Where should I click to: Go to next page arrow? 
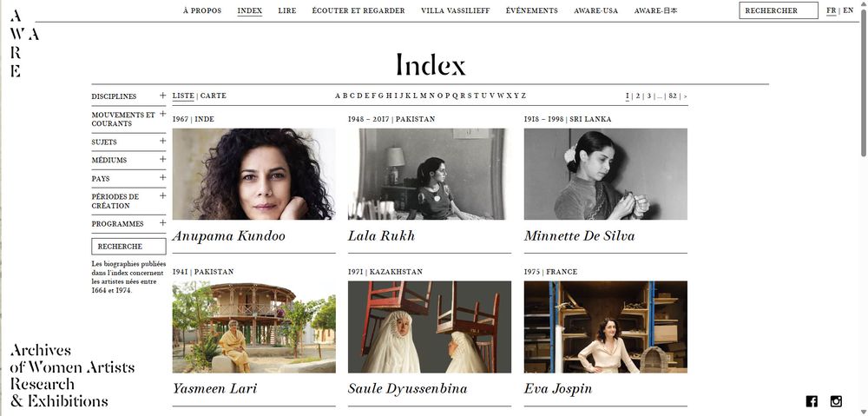pos(686,96)
